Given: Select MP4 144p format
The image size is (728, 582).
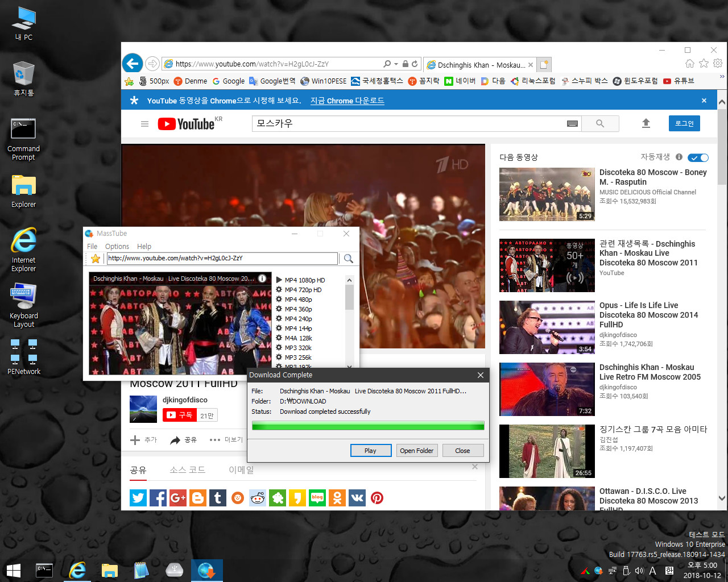Looking at the screenshot, I should [294, 329].
